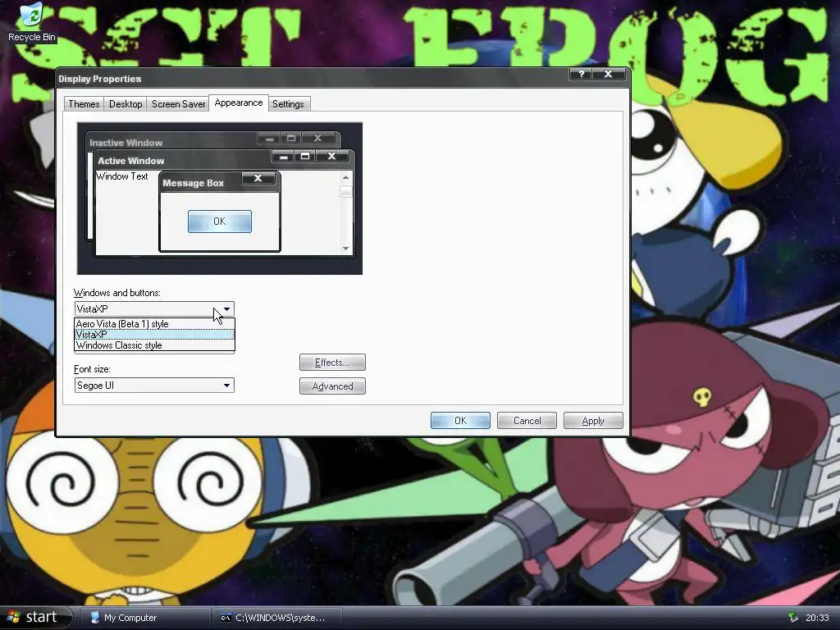
Task: Click preview Message Box close X
Action: pos(258,178)
